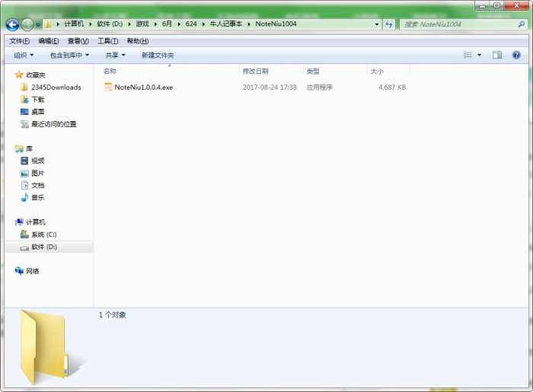The width and height of the screenshot is (533, 392).
Task: Select NoteNiu1004 in the address path
Action: (x=276, y=24)
